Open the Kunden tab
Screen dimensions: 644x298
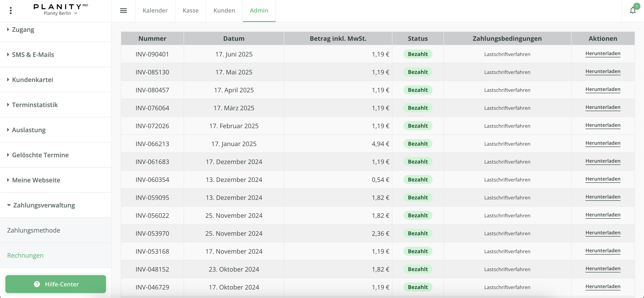coord(224,11)
